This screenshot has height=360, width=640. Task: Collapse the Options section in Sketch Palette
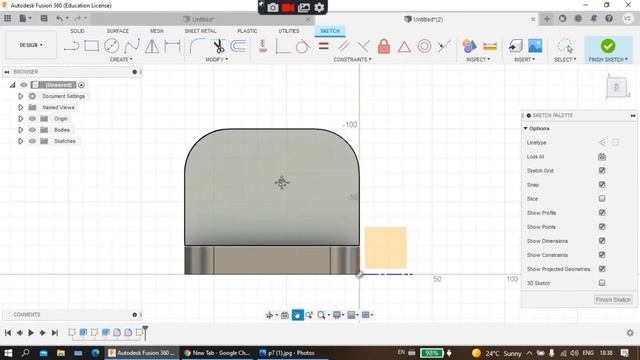pyautogui.click(x=526, y=129)
